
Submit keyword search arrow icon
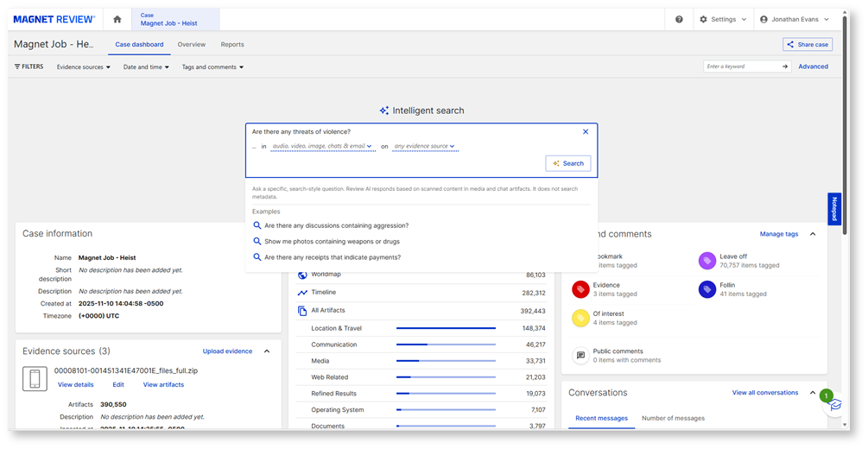point(785,66)
